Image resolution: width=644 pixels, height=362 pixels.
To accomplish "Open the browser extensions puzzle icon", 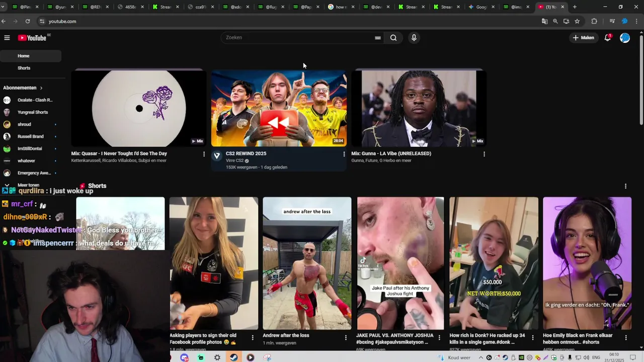I will [x=594, y=21].
